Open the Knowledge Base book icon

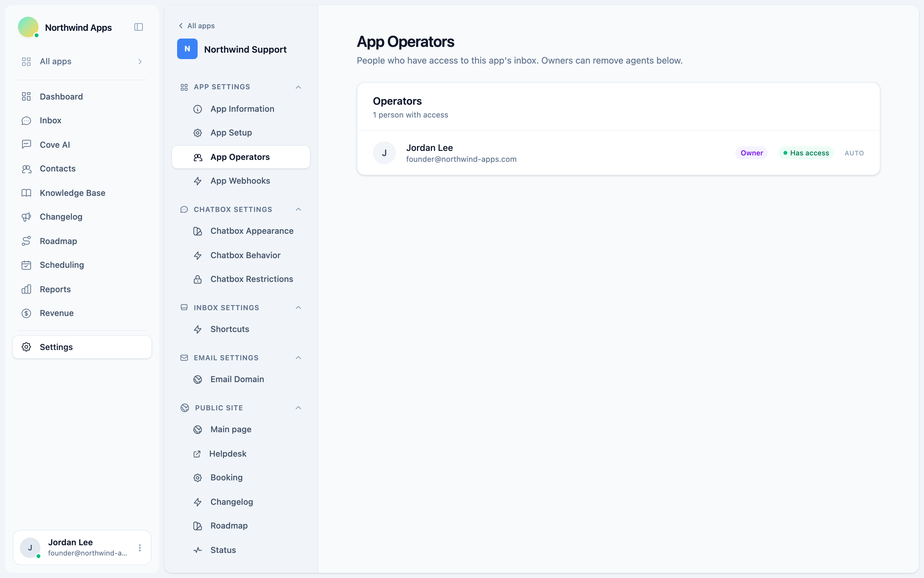[26, 193]
